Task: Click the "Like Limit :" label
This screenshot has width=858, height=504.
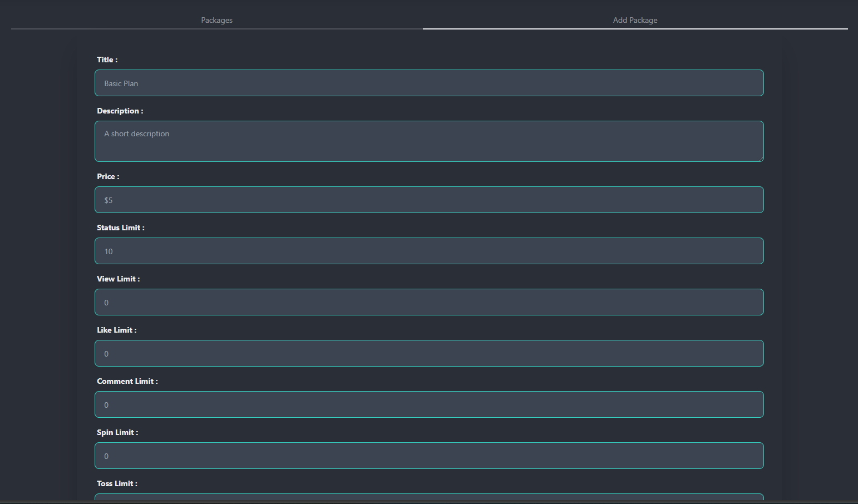Action: 116,330
